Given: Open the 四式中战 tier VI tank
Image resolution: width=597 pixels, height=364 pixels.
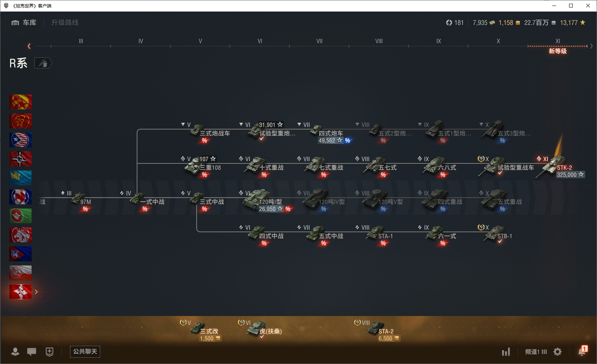Looking at the screenshot, I should click(x=262, y=236).
